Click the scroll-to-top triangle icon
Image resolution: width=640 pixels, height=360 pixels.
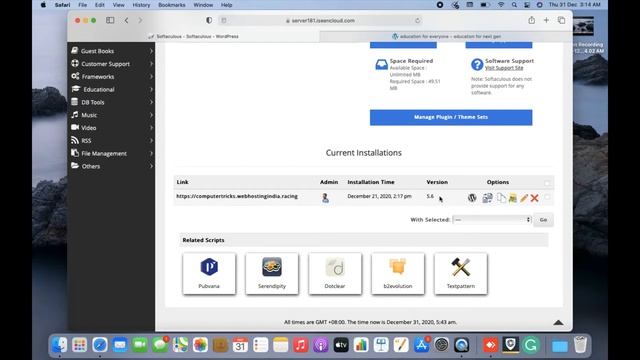point(558,322)
